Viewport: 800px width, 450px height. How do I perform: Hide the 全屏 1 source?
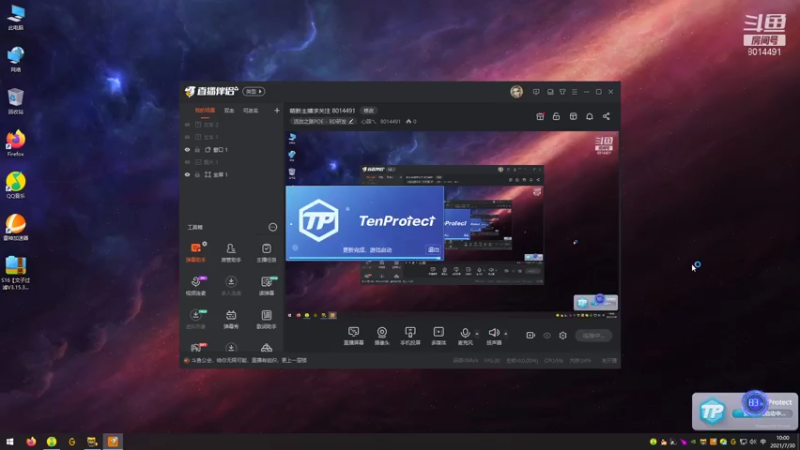[187, 174]
